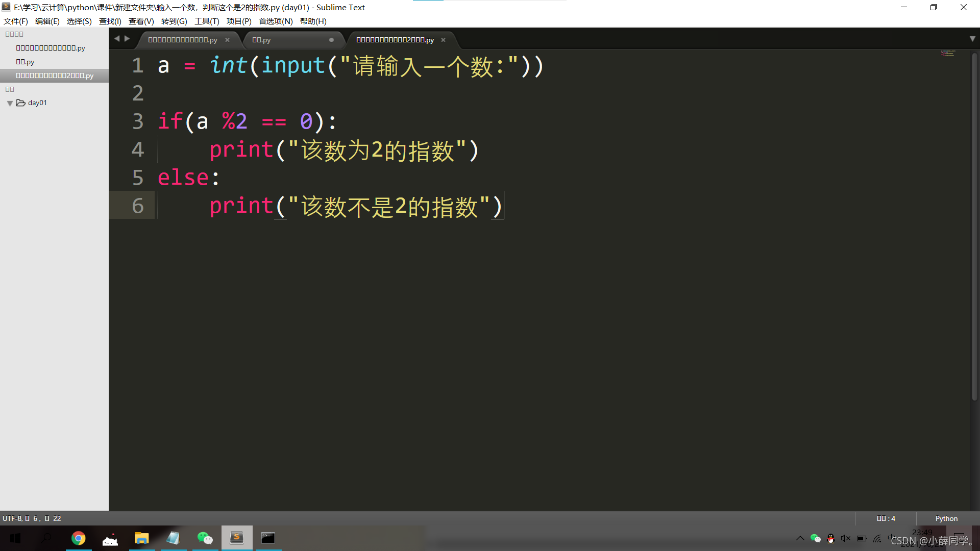Minimize the Sublime Text window
The height and width of the screenshot is (551, 980).
pos(904,7)
